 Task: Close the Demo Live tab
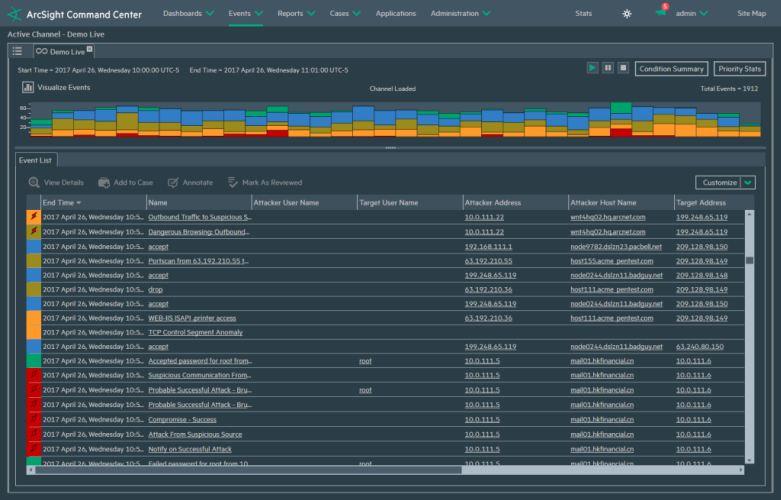tap(89, 48)
